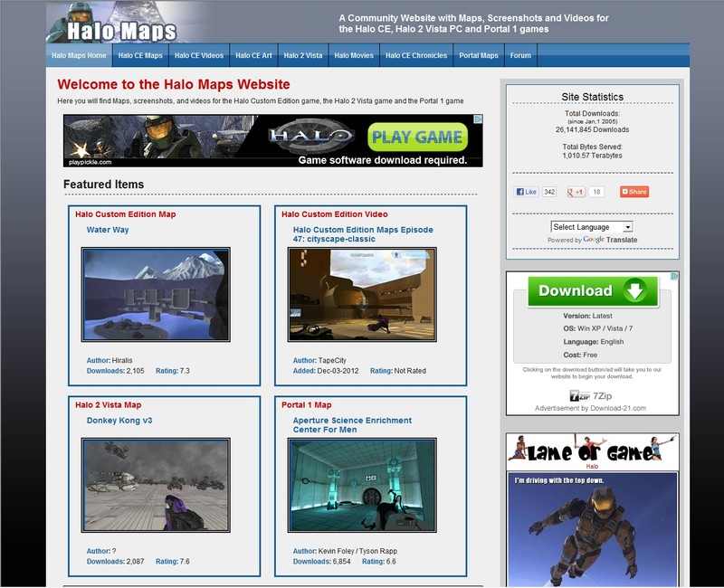Go to Portal Maps tab
This screenshot has height=588, width=724.
click(479, 55)
